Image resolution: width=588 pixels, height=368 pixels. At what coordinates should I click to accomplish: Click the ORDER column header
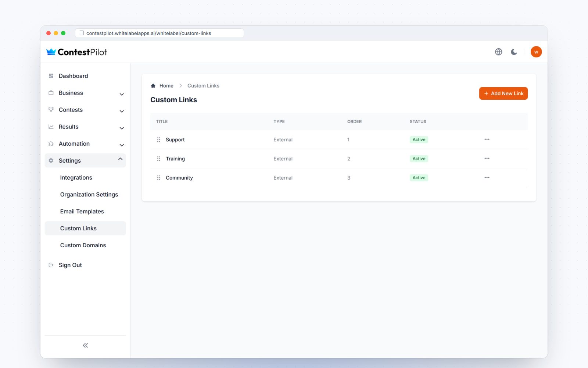click(x=354, y=121)
